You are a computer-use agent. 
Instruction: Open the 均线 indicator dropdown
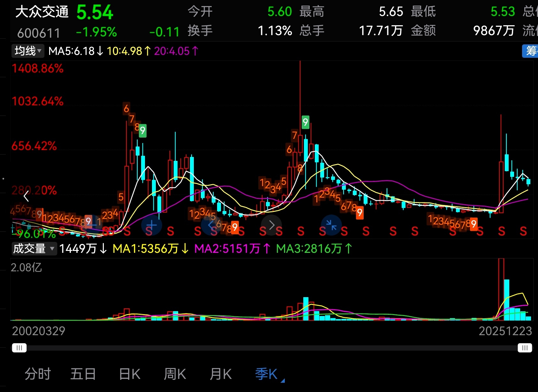point(28,51)
